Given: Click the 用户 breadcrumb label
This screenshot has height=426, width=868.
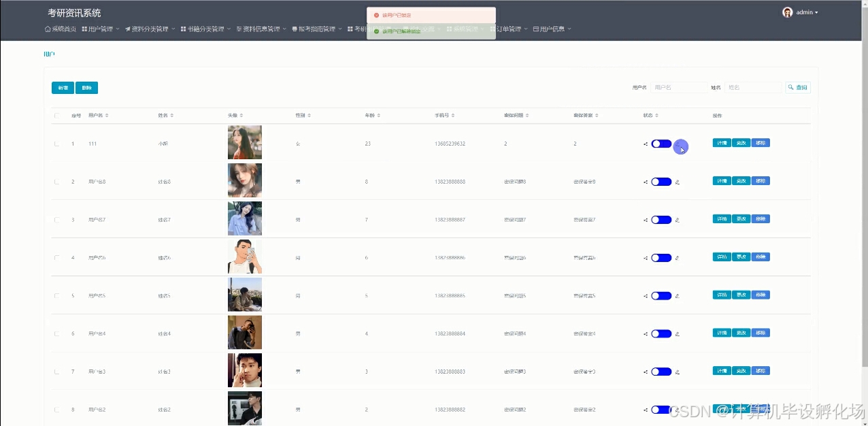Looking at the screenshot, I should pos(49,53).
